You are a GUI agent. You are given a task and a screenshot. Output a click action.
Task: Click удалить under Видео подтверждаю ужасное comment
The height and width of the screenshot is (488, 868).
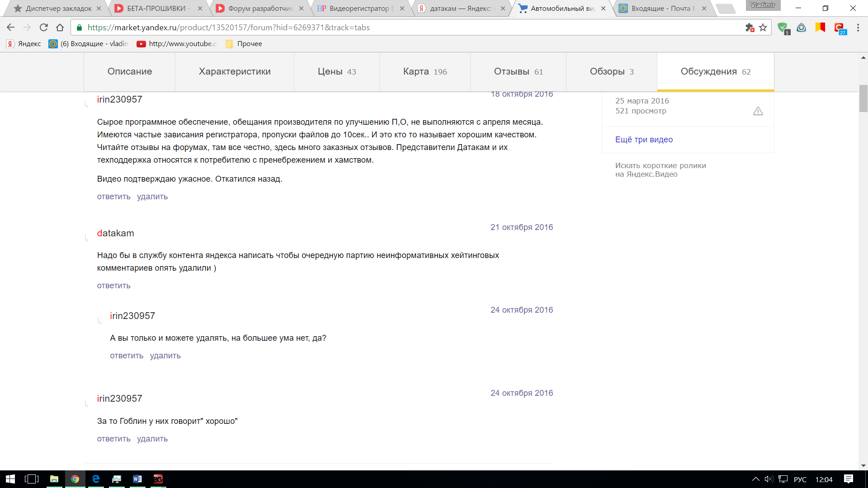pos(152,197)
